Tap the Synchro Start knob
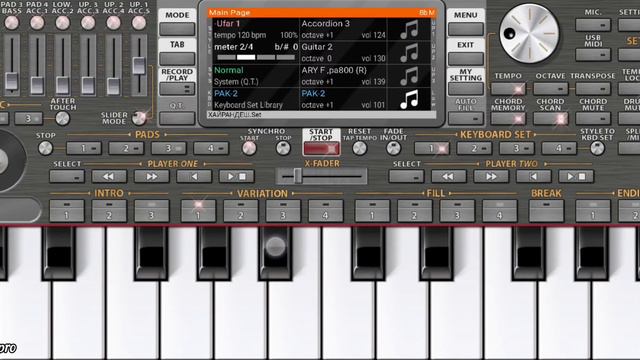Image resolution: width=640 pixels, height=360 pixels. point(249,148)
